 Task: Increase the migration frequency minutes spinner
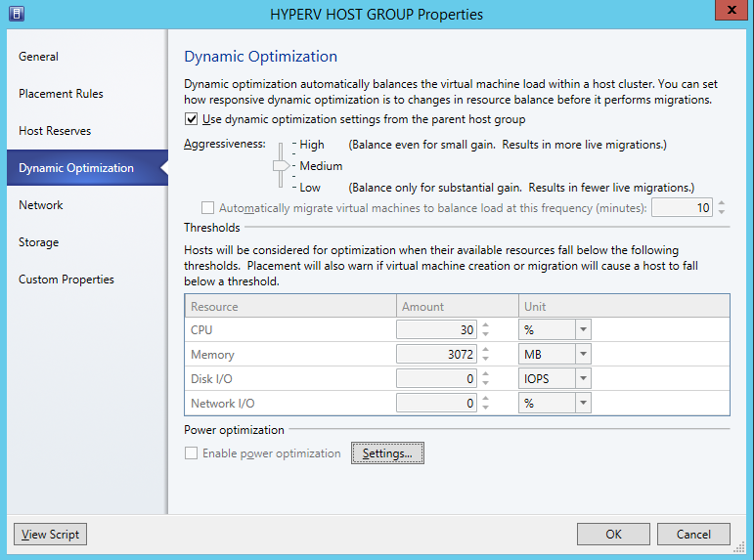722,203
